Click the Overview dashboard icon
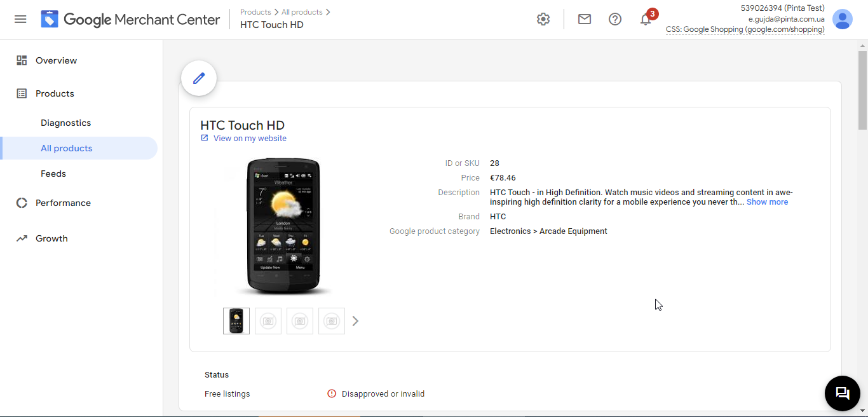This screenshot has width=868, height=417. click(x=22, y=60)
